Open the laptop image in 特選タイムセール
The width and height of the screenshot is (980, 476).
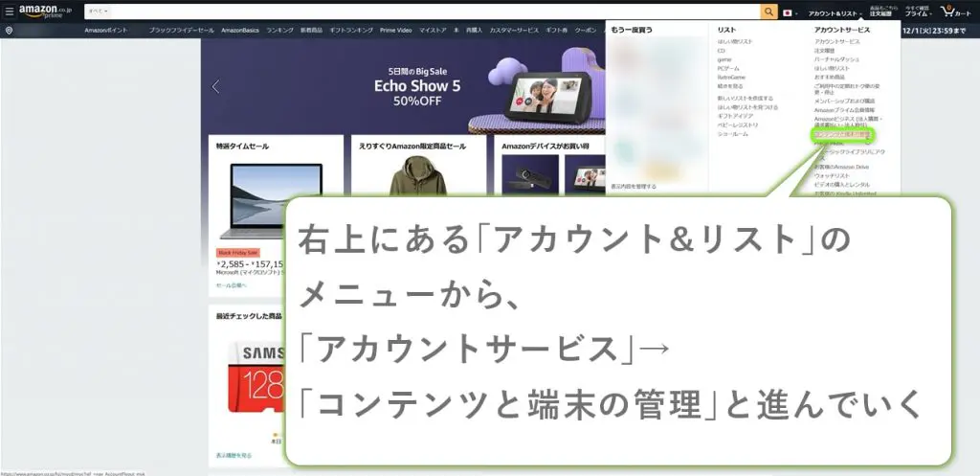click(x=275, y=201)
